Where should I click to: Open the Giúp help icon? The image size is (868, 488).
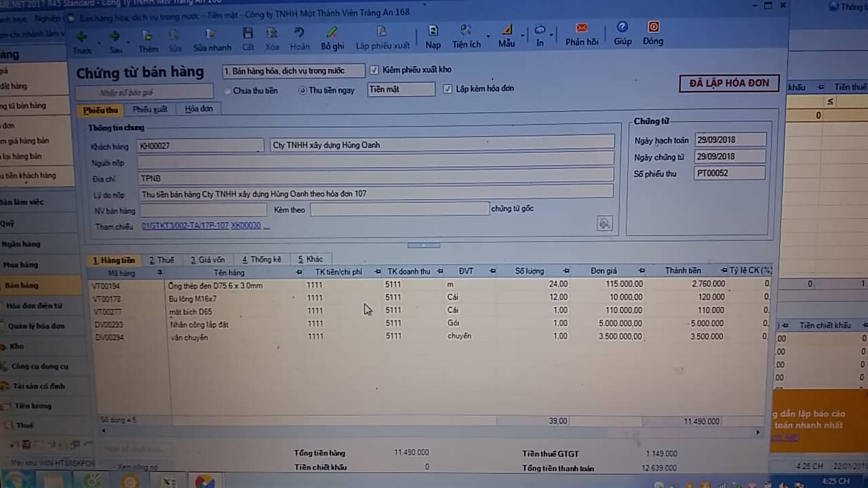point(622,27)
